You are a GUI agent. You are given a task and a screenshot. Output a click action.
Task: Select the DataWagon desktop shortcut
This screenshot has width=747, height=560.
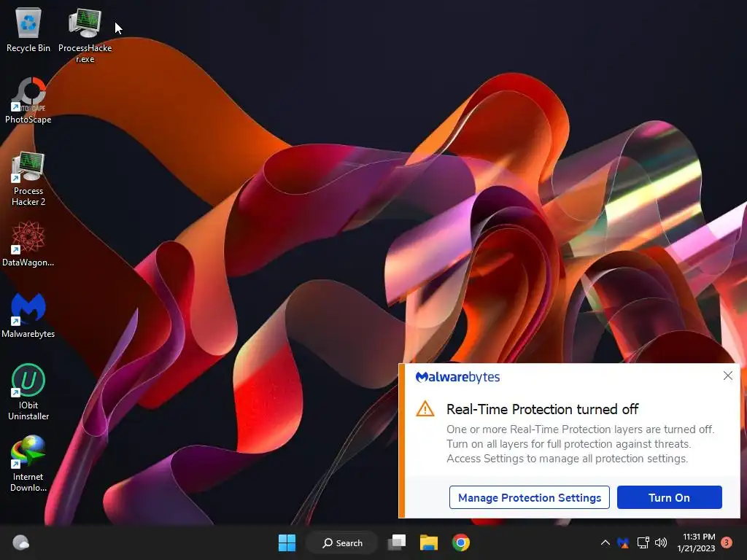(x=28, y=244)
